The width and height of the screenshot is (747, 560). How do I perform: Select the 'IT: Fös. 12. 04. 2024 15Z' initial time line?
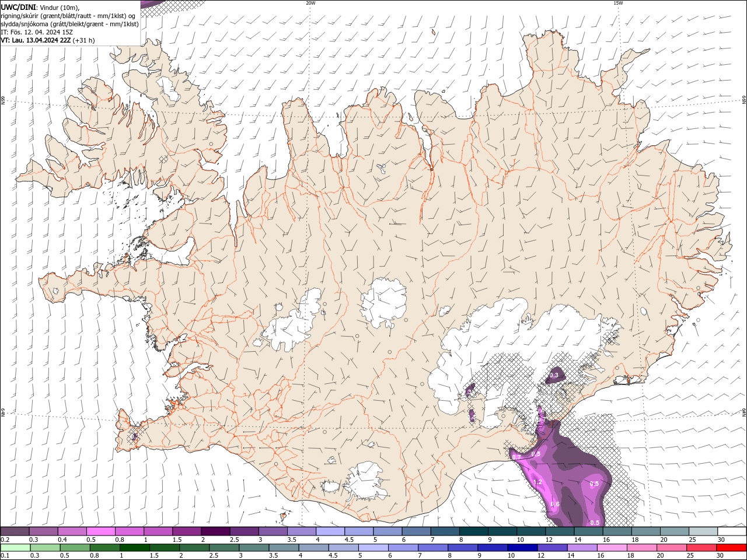tap(37, 32)
